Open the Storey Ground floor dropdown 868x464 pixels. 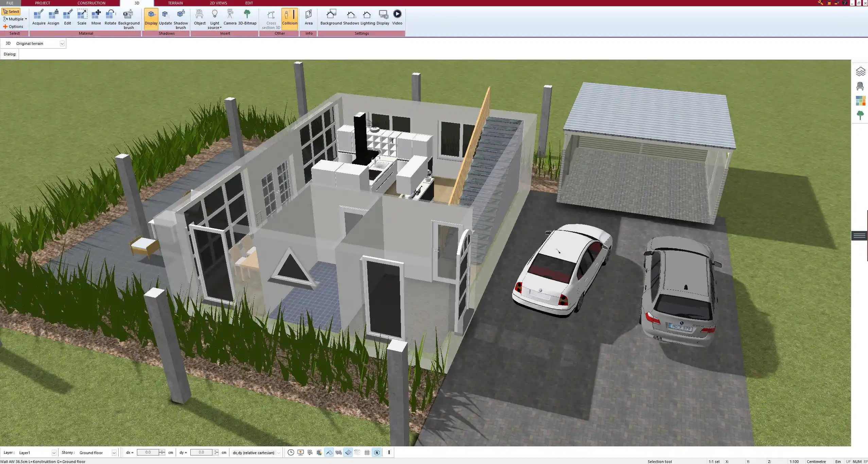point(114,453)
